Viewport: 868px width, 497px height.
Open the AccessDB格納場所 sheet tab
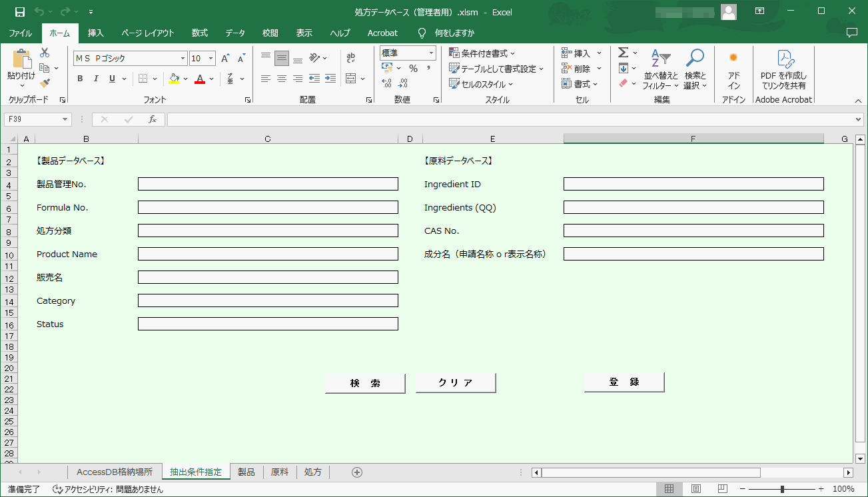(x=115, y=472)
